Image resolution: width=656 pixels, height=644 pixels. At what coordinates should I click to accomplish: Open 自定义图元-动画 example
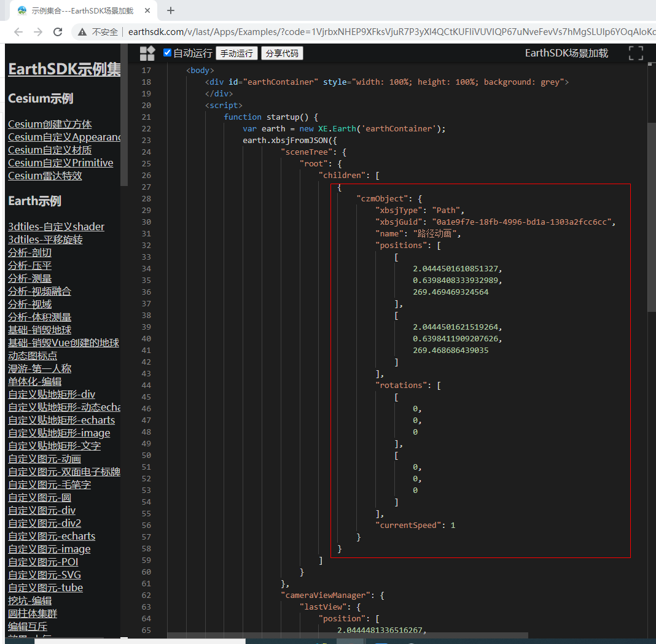tap(44, 459)
